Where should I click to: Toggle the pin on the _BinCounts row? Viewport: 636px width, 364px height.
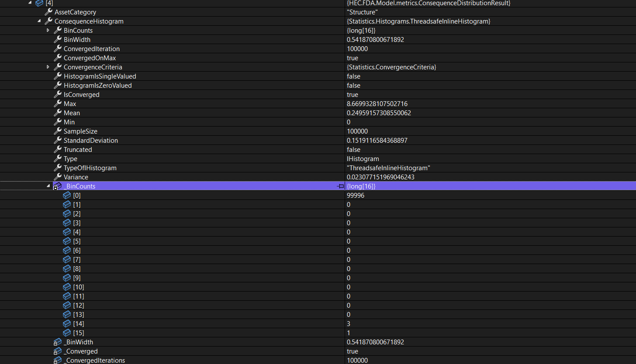[339, 186]
